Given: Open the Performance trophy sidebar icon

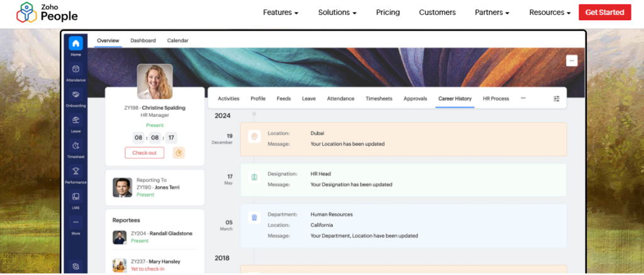Looking at the screenshot, I should coord(75,171).
